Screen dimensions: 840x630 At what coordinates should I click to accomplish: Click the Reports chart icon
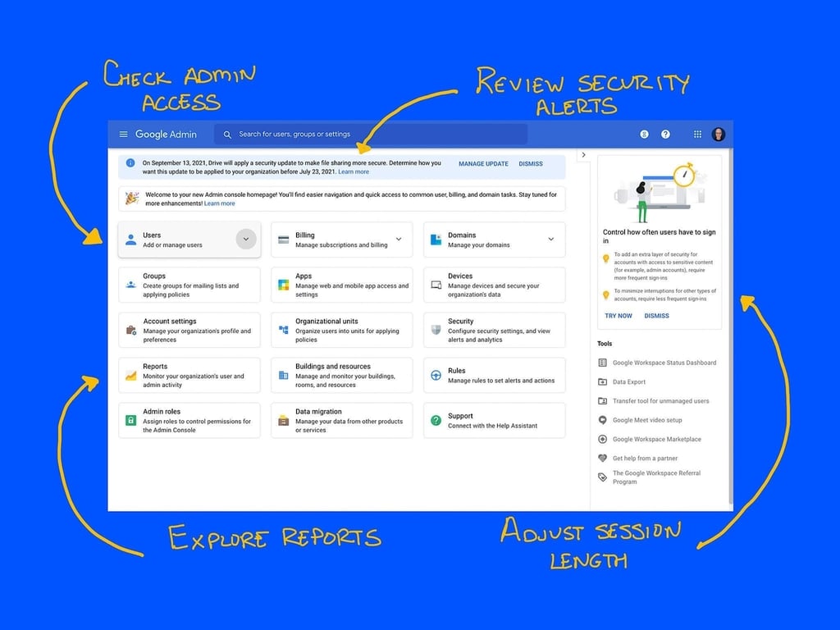pyautogui.click(x=130, y=375)
